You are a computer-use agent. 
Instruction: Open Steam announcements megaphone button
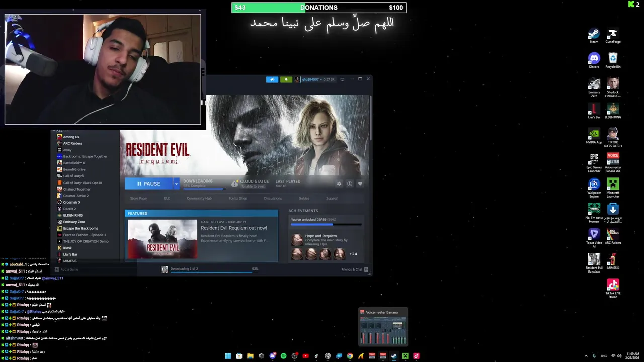[272, 79]
